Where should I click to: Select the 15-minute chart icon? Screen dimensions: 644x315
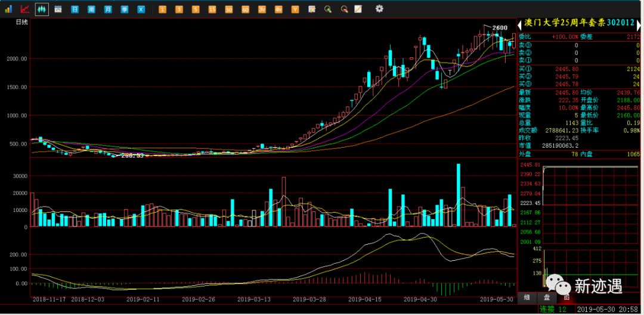tap(212, 9)
